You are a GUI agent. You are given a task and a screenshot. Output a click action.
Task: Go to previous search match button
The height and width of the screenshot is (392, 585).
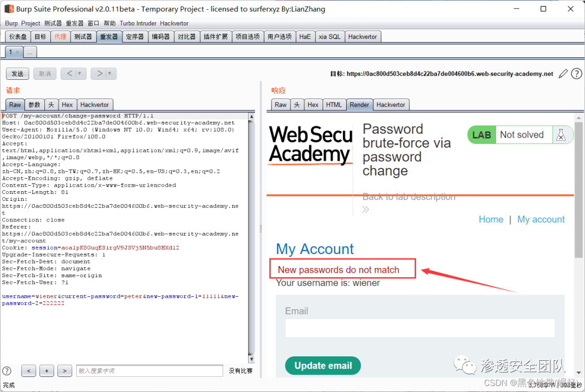(x=29, y=371)
